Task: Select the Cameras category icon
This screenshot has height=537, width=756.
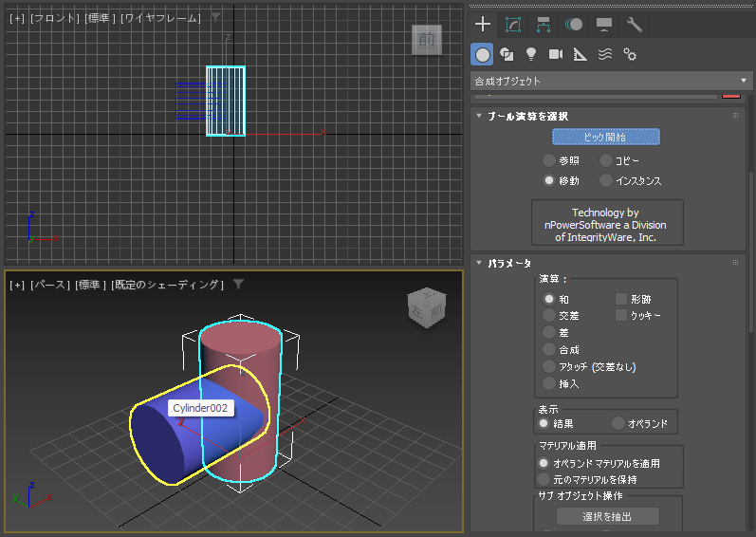Action: (x=556, y=54)
